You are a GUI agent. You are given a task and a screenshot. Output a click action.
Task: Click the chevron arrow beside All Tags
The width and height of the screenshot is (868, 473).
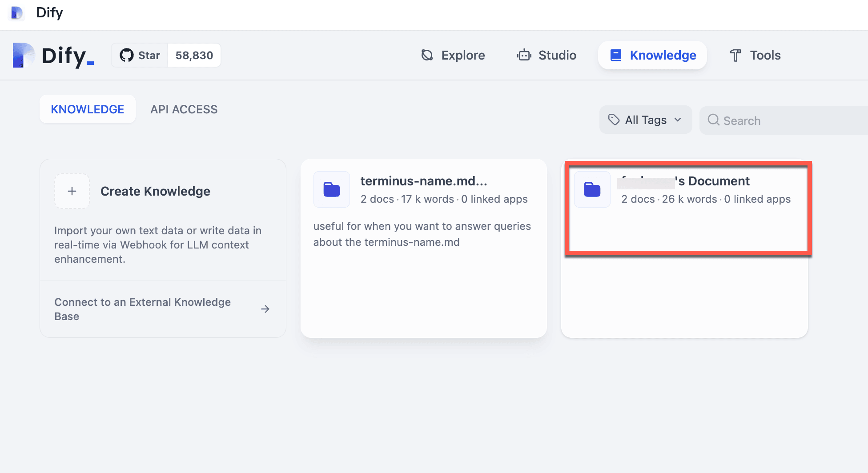point(678,120)
